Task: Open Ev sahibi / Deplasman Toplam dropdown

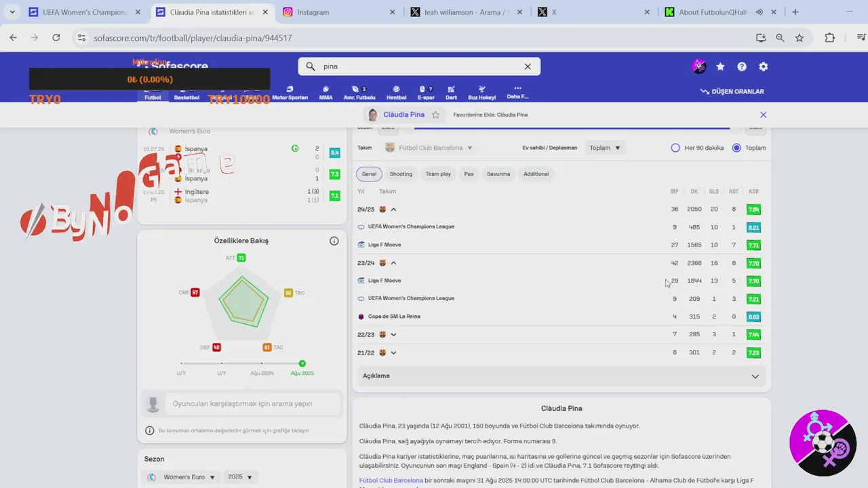Action: tap(605, 148)
